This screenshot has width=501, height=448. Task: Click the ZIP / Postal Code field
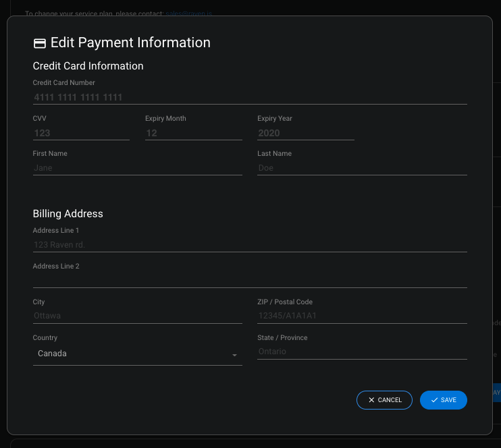[362, 316]
